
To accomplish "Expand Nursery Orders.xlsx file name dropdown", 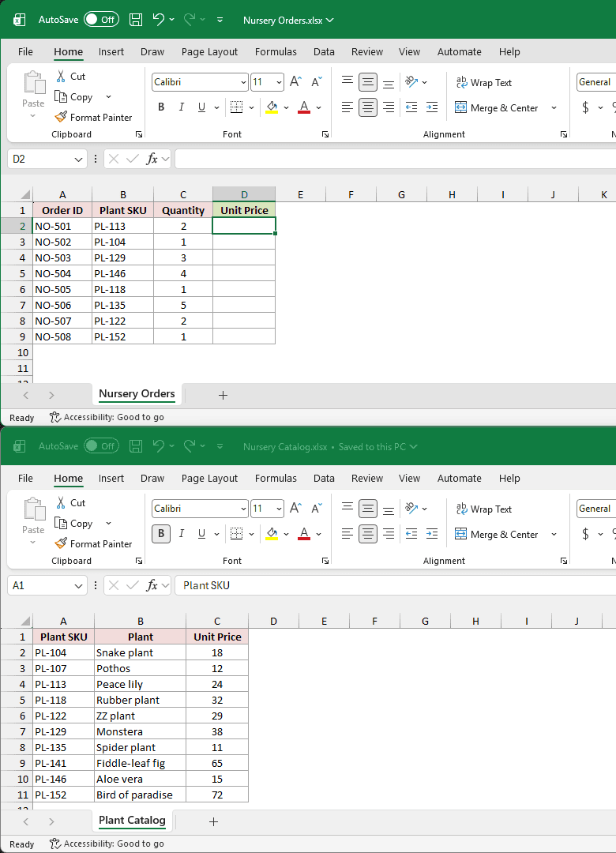I will 330,20.
